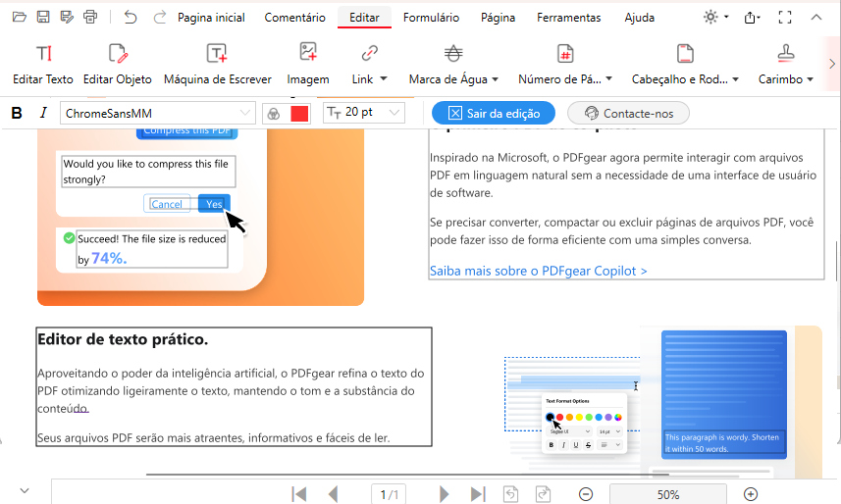Expand the Número de Pá... dropdown arrow
Image resolution: width=841 pixels, height=504 pixels.
608,78
